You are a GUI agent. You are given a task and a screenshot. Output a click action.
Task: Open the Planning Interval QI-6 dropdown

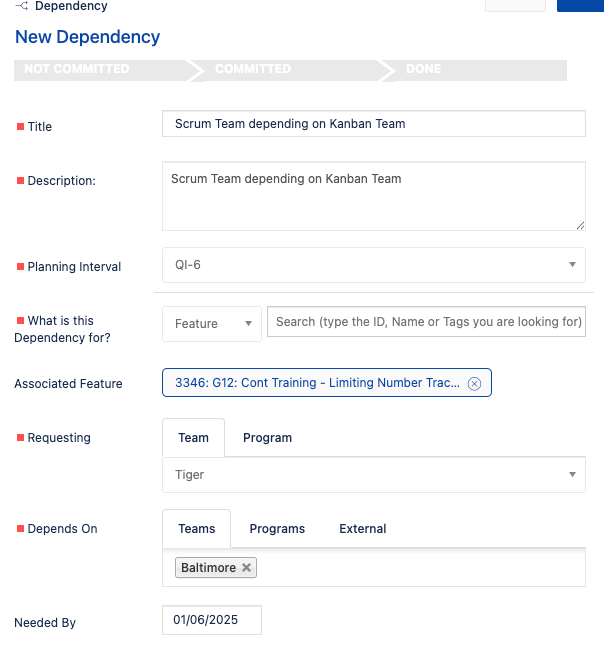click(x=374, y=265)
